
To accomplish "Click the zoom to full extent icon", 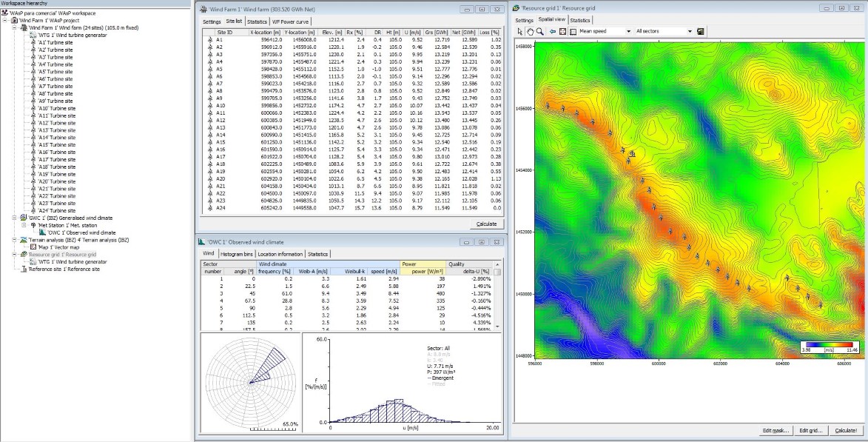I will 562,32.
